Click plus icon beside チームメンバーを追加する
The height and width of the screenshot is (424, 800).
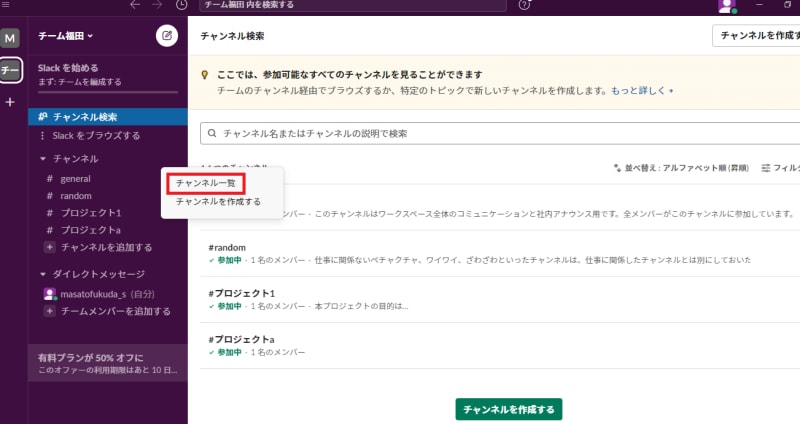[x=50, y=311]
